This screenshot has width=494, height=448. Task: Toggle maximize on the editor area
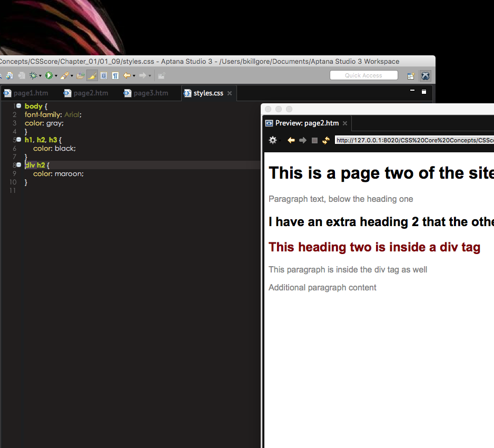coord(424,91)
